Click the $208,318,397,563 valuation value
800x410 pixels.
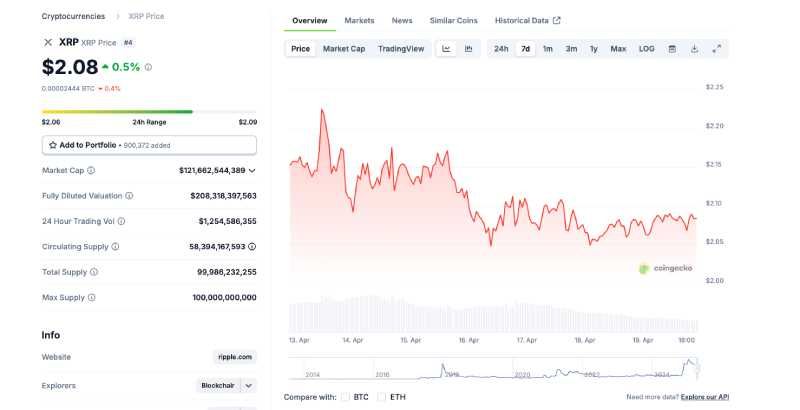coord(223,196)
